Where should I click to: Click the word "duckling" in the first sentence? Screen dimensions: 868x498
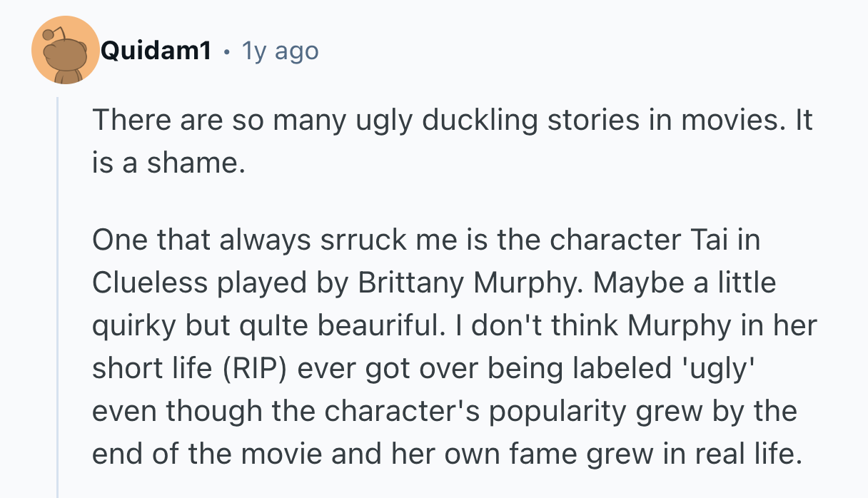[467, 119]
